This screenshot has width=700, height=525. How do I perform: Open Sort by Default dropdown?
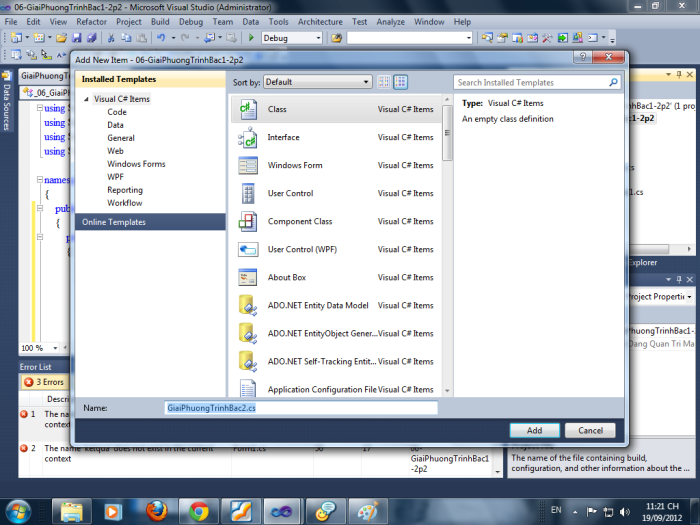317,82
